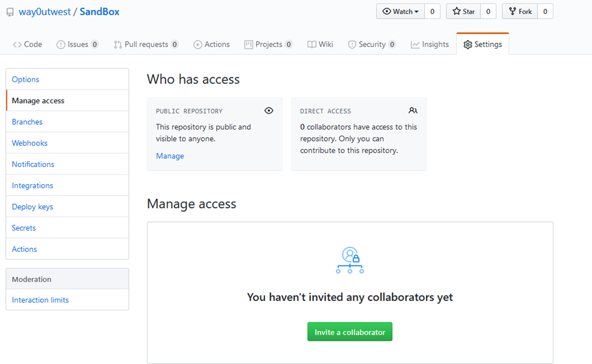
Task: Click the repository book icon beside way0utwest
Action: (10, 12)
